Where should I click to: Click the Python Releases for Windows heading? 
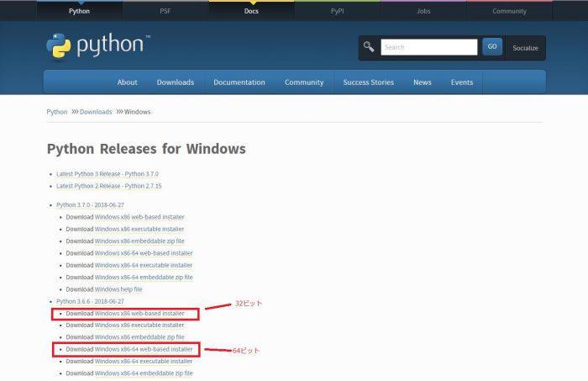point(146,149)
